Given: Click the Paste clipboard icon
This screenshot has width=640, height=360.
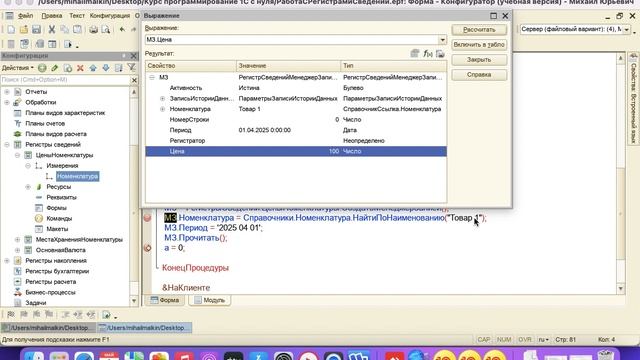Looking at the screenshot, I should (77, 29).
